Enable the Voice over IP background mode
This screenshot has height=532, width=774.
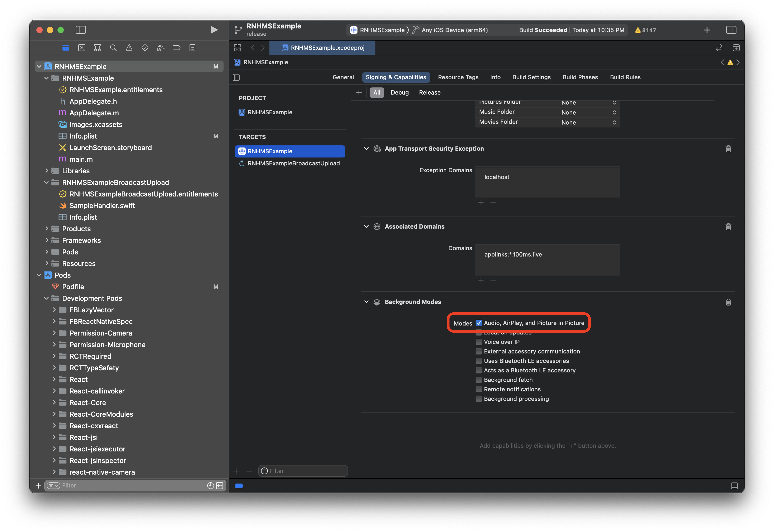(478, 342)
